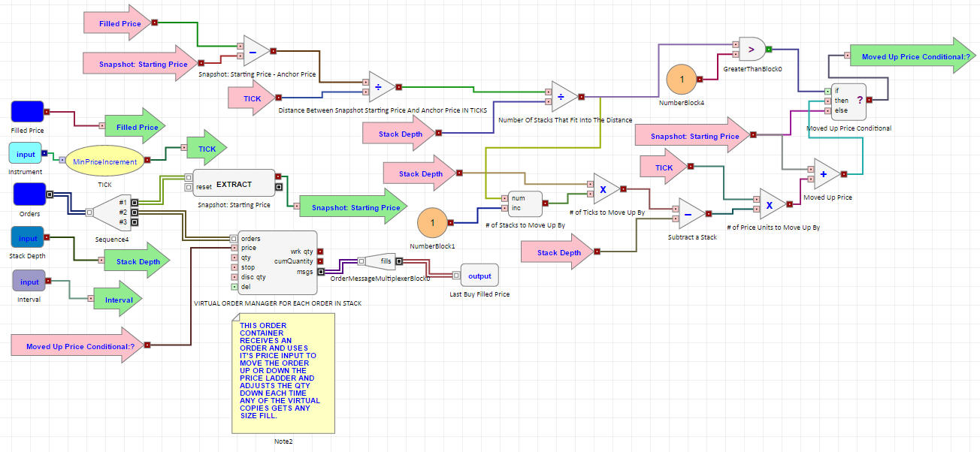Select the GreaterThanBlock0 comparison block
980x452 pixels.
[752, 50]
